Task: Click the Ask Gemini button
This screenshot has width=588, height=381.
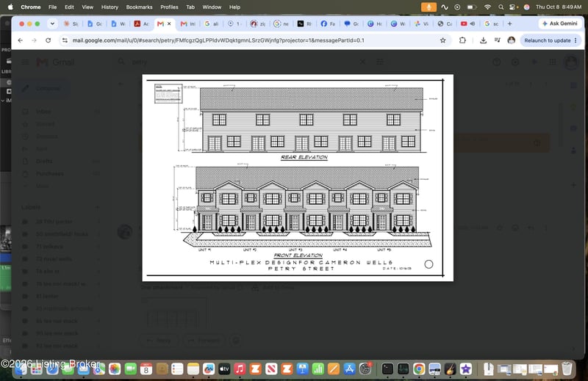Action: coord(560,23)
